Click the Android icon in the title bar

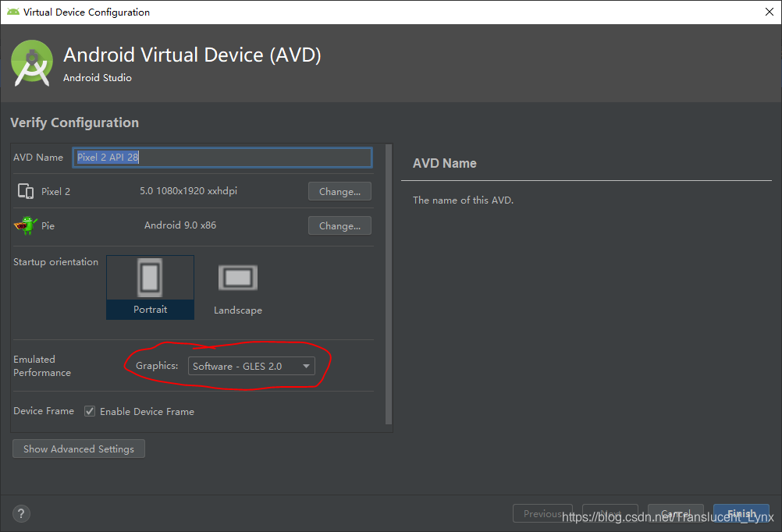click(13, 12)
